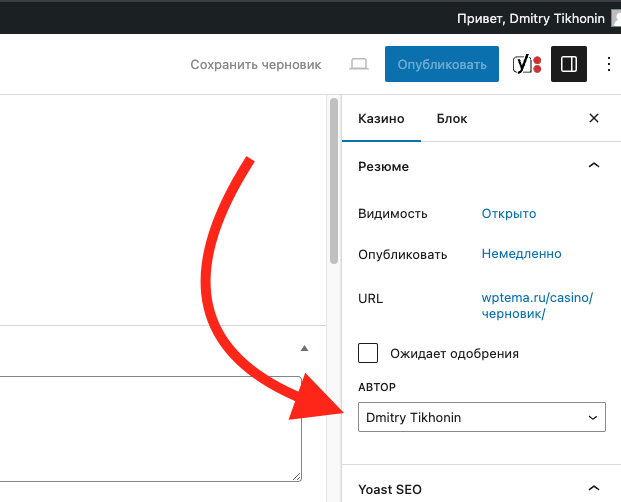
Task: Toggle the Yoast SEO panel chevron
Action: pos(594,489)
